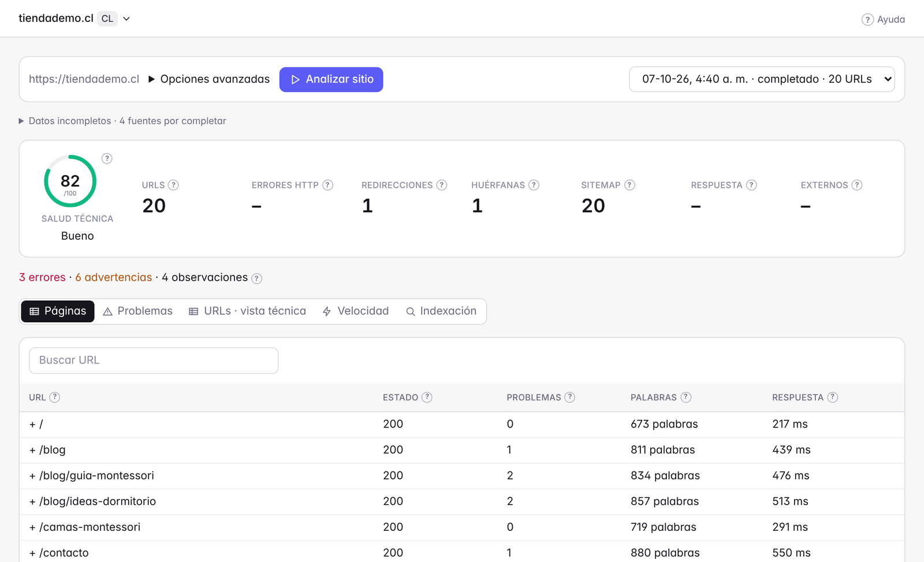Click the 6 advertencias link
924x562 pixels.
tap(114, 277)
